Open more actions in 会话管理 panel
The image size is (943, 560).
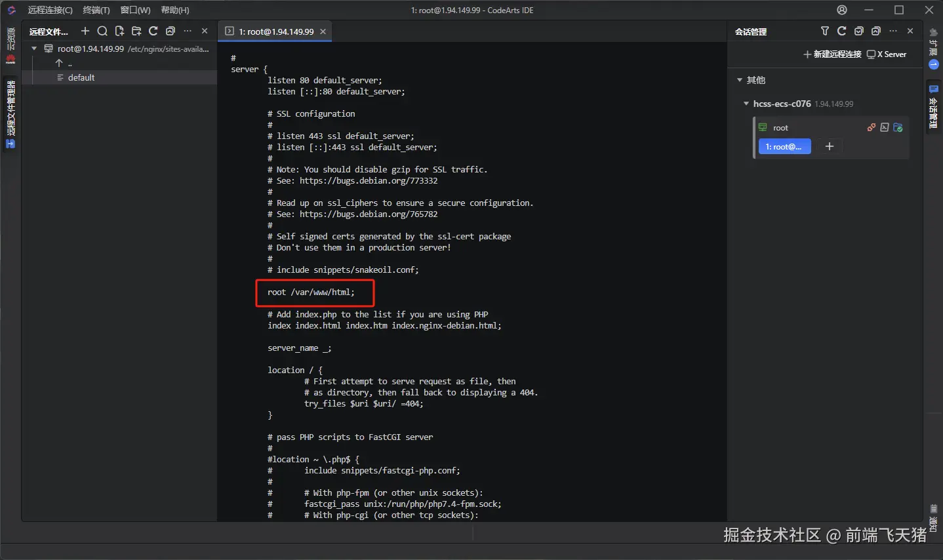(x=893, y=31)
